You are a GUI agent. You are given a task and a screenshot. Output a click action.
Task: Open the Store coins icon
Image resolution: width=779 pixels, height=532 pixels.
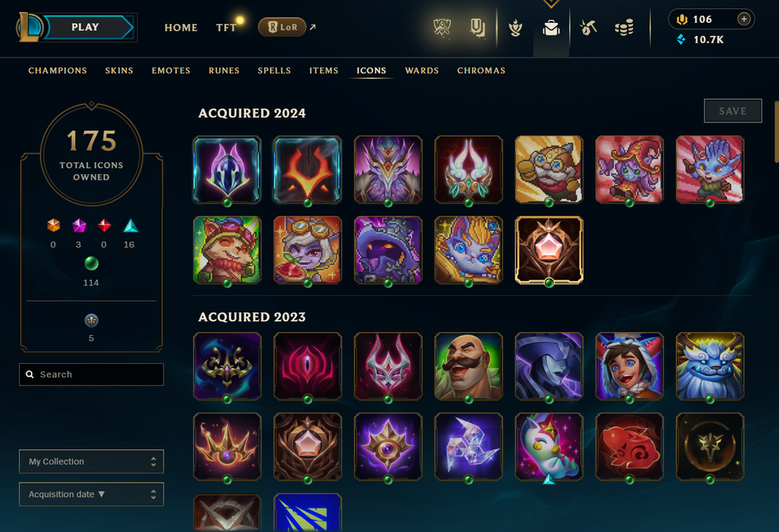[624, 27]
